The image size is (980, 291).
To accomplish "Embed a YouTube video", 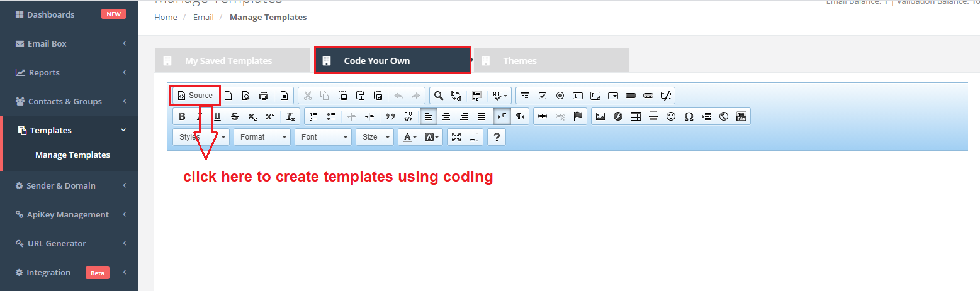I will click(741, 116).
